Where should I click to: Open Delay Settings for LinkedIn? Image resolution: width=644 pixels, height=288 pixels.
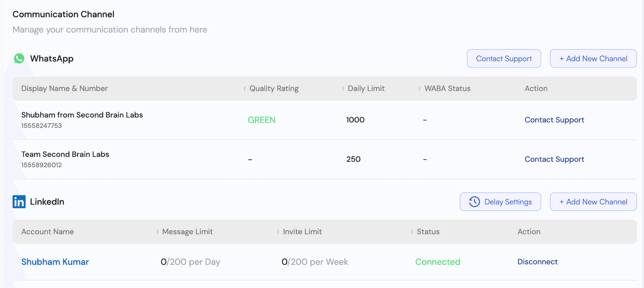pyautogui.click(x=500, y=202)
